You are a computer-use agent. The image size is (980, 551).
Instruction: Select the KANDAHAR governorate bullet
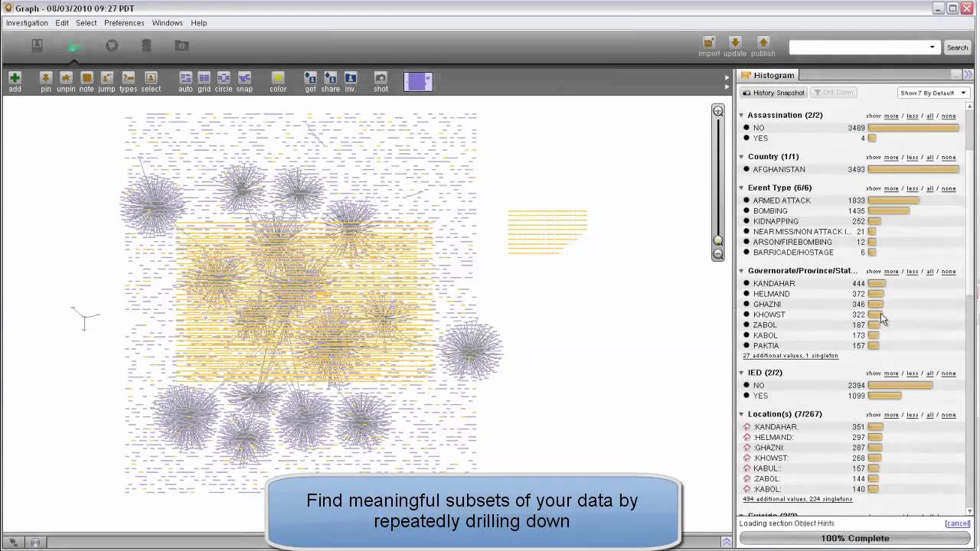click(746, 284)
